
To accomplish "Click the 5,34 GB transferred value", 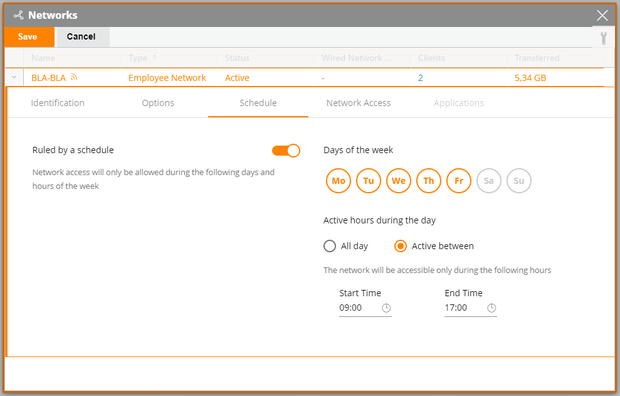I will 530,78.
